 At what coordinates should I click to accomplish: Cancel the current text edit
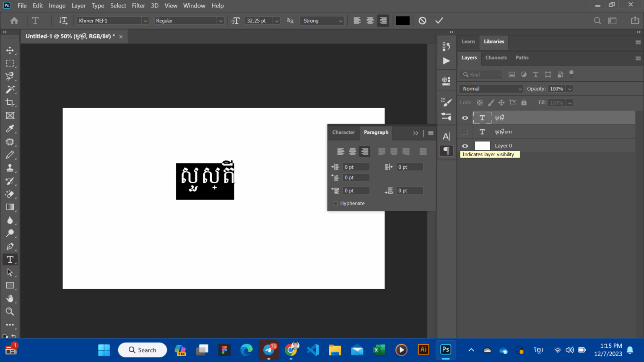pyautogui.click(x=422, y=20)
